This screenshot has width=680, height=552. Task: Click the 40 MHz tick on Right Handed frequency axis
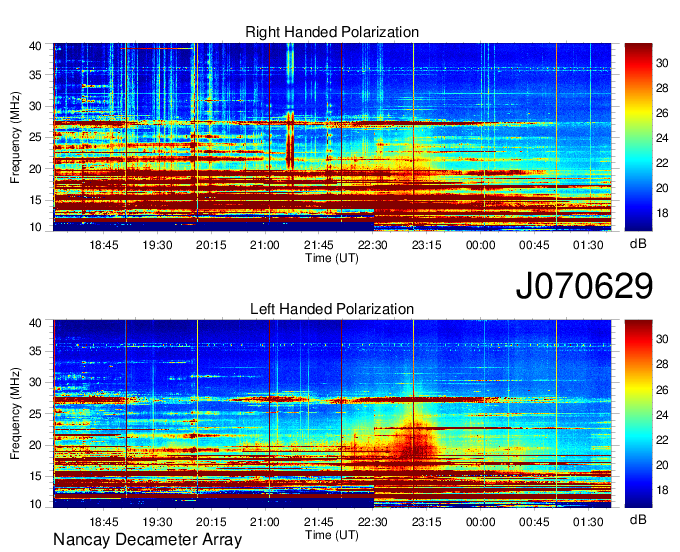[35, 46]
